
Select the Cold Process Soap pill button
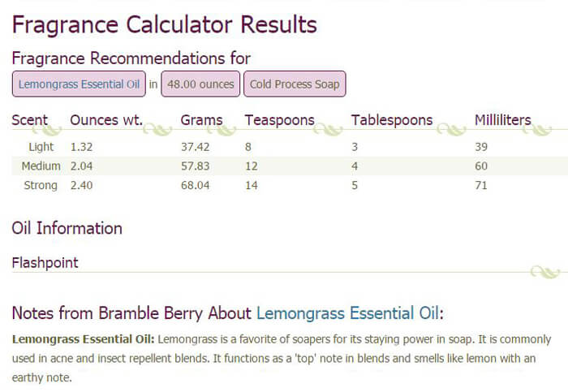295,84
